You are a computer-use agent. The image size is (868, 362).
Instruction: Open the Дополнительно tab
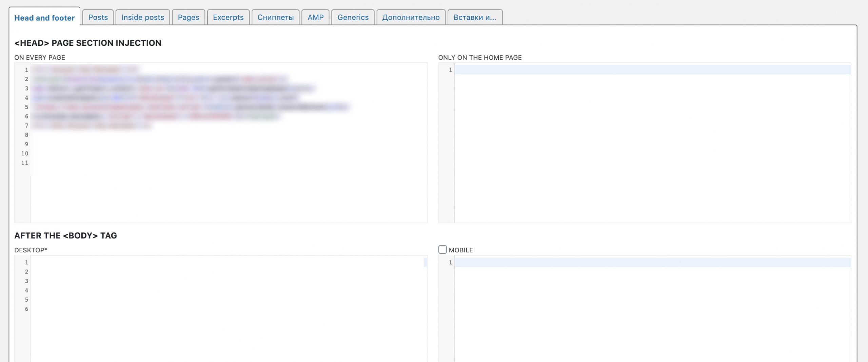(x=411, y=17)
